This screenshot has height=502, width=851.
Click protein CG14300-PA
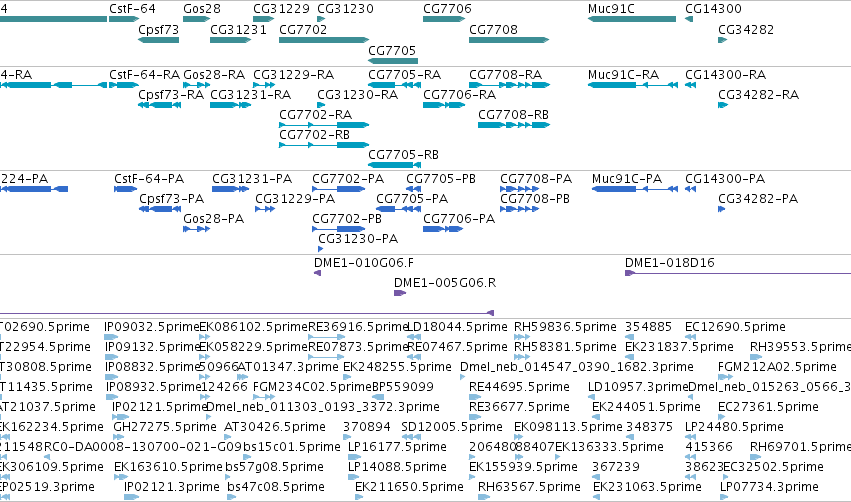(x=690, y=189)
